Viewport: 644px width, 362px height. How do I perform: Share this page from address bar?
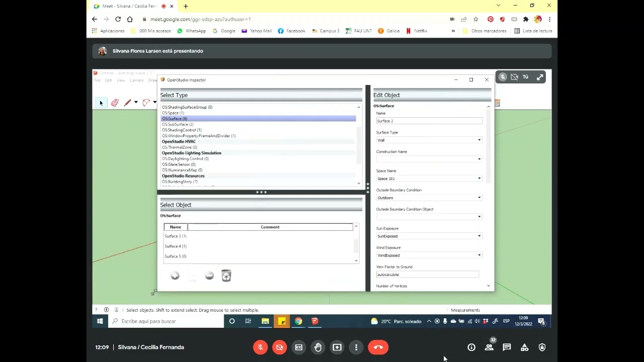464,19
